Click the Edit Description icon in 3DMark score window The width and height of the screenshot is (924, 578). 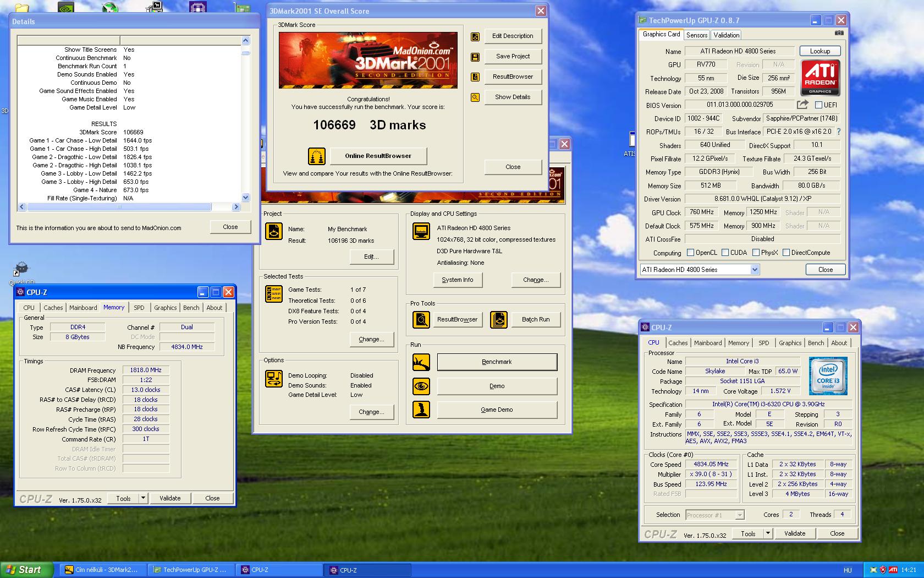pyautogui.click(x=475, y=37)
